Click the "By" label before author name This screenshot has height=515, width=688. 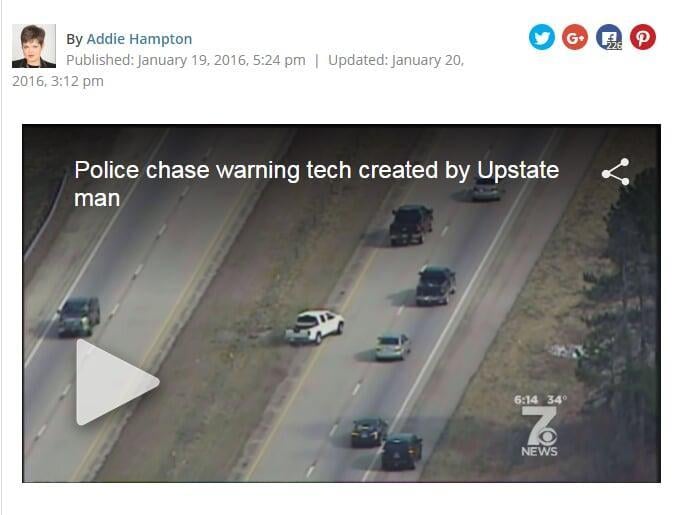[74, 39]
